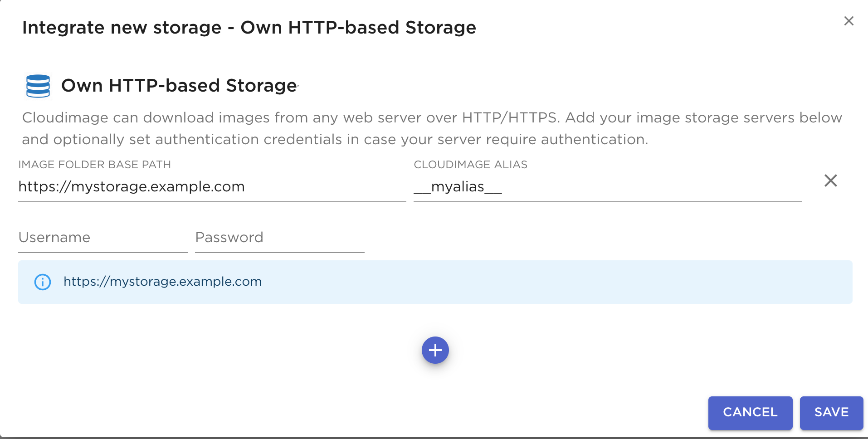Image resolution: width=868 pixels, height=439 pixels.
Task: Select the Username input field
Action: coord(102,238)
